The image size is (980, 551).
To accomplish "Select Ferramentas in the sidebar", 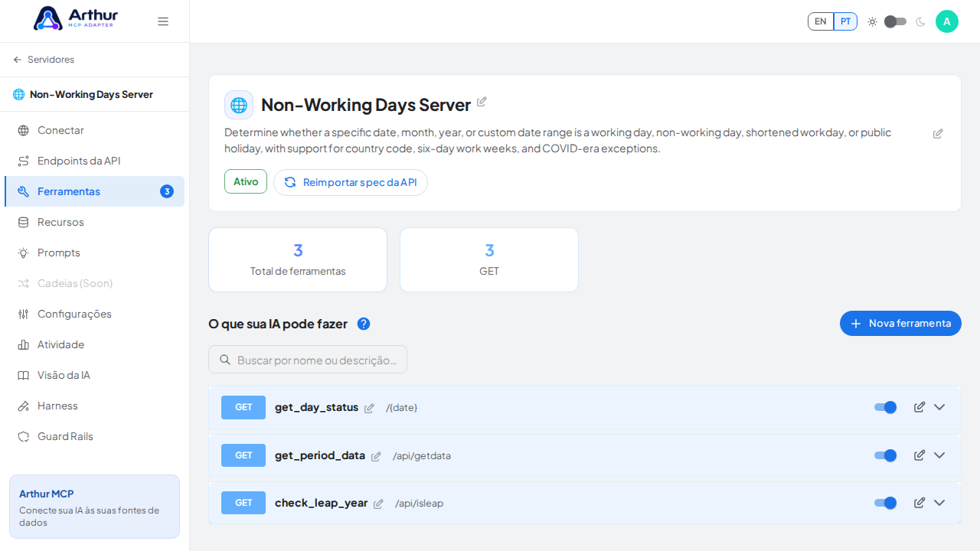I will [94, 191].
